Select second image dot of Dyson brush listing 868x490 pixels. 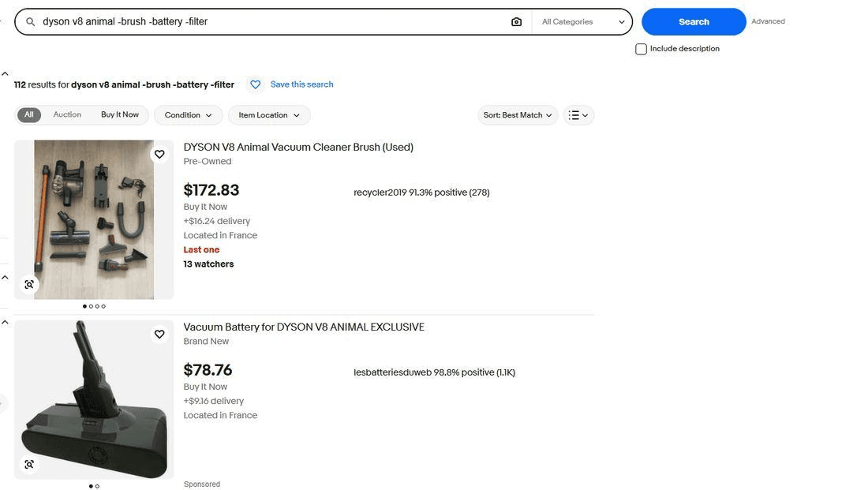[91, 306]
